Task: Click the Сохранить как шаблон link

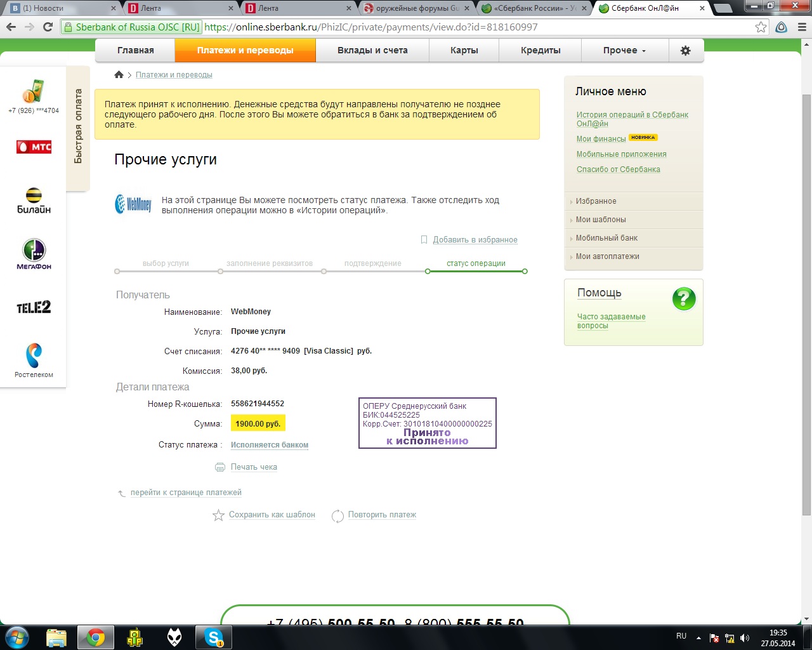Action: coord(272,515)
